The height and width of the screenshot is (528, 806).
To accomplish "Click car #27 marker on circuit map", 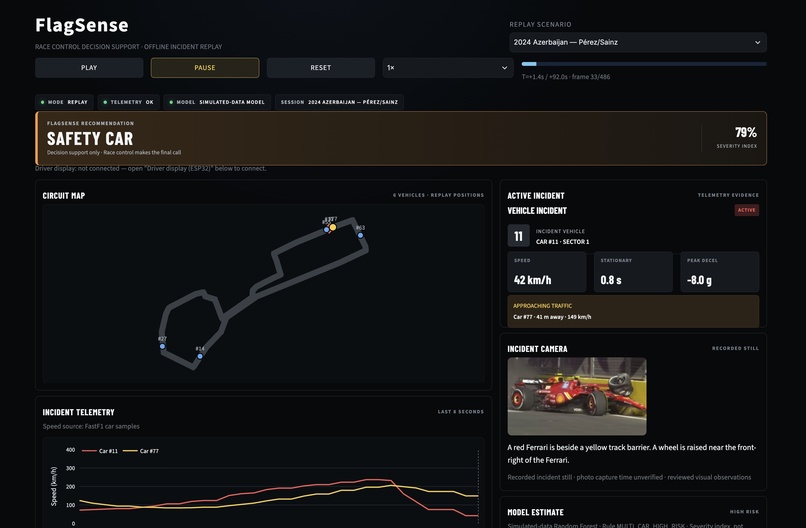I will coord(162,347).
